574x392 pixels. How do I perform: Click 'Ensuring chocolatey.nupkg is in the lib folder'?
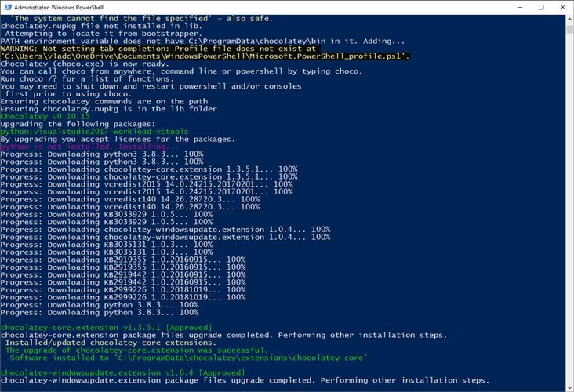109,109
